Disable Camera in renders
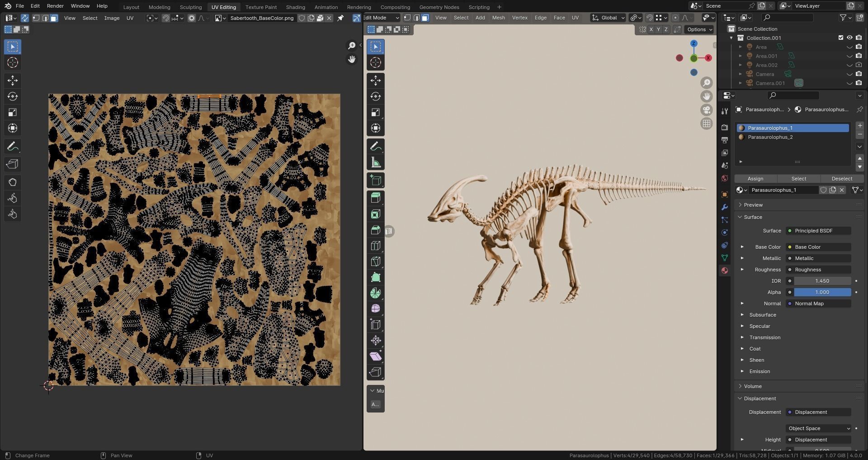This screenshot has width=868, height=460. tap(859, 74)
